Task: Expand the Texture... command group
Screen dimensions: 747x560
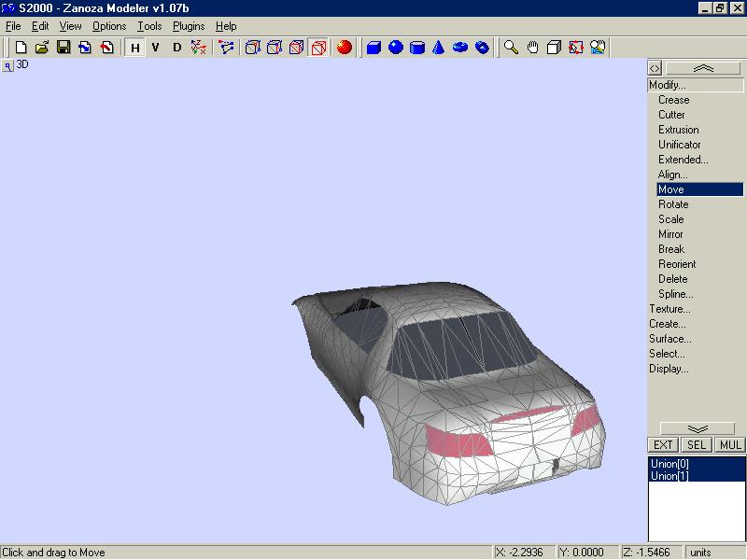Action: tap(669, 309)
